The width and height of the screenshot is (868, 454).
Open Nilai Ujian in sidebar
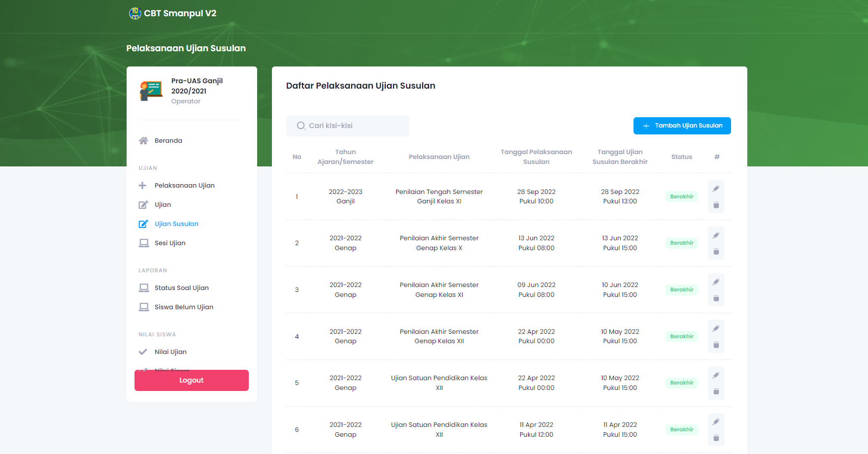pyautogui.click(x=170, y=352)
